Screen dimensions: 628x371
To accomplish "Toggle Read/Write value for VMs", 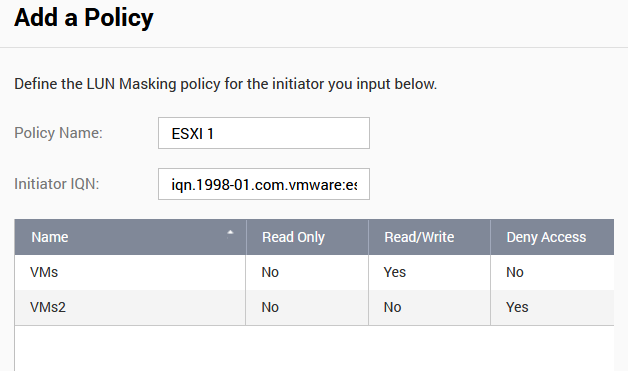I will tap(429, 272).
